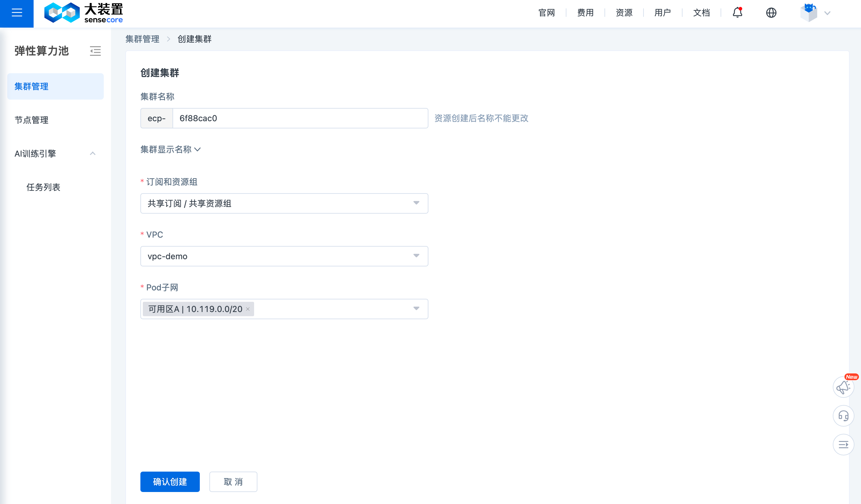Go to 官网 in the top navigation

coord(547,13)
